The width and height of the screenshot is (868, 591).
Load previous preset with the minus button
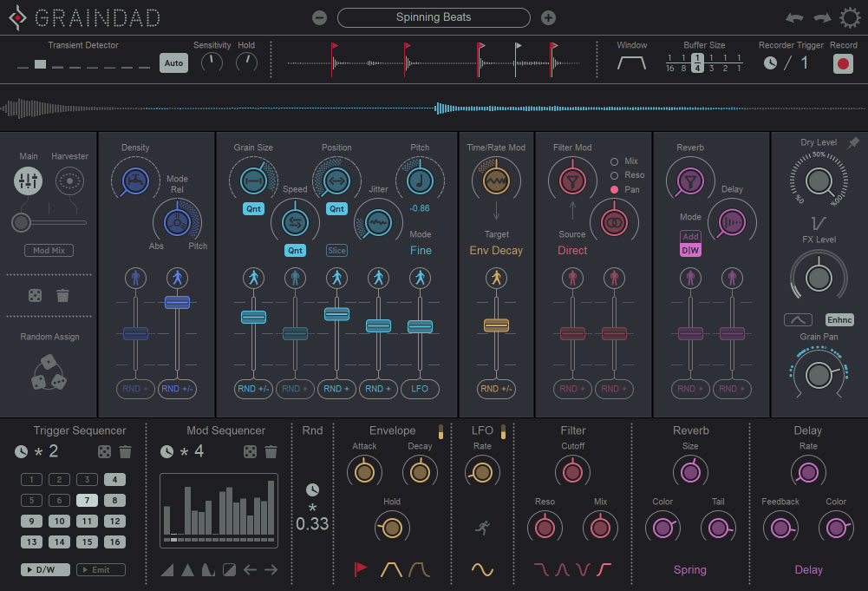tap(319, 17)
